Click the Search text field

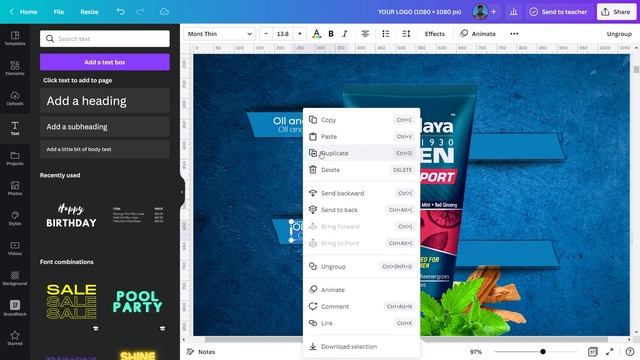tap(105, 39)
